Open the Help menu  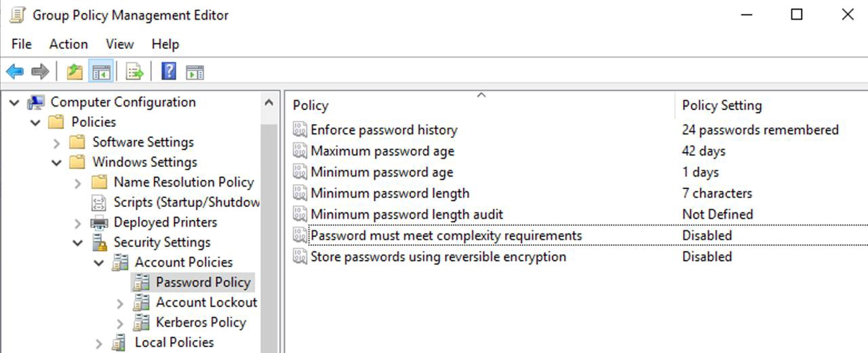point(165,44)
